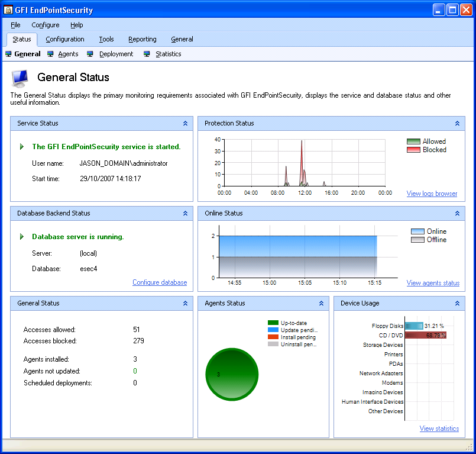The height and width of the screenshot is (454, 476).
Task: Click the monitor icon beside Statistics sub-tab
Action: (147, 54)
